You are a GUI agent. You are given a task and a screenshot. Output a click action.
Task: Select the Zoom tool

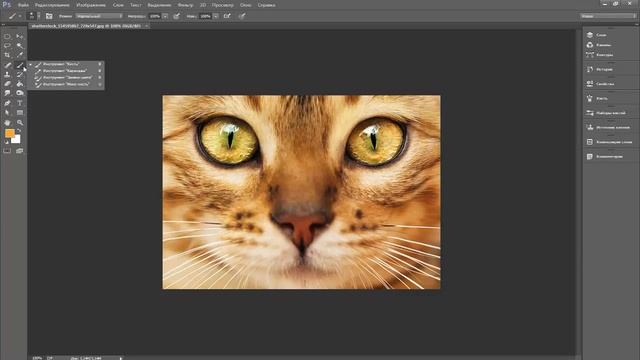tap(20, 122)
